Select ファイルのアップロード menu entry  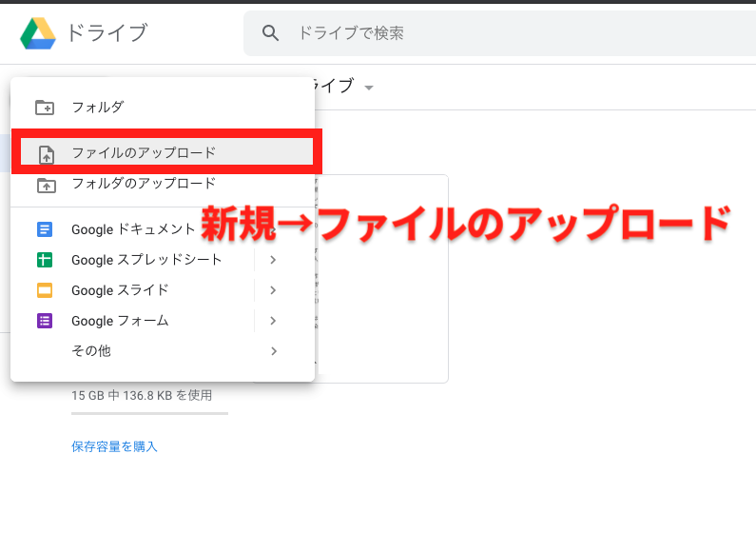(x=166, y=153)
